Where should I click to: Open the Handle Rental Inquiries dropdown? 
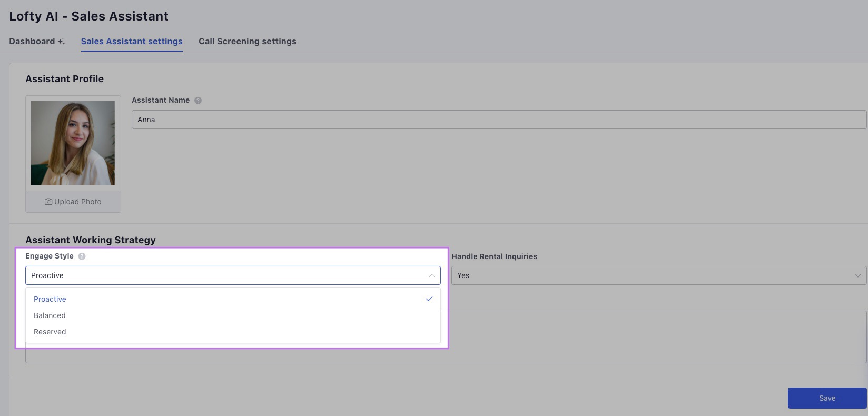(659, 275)
